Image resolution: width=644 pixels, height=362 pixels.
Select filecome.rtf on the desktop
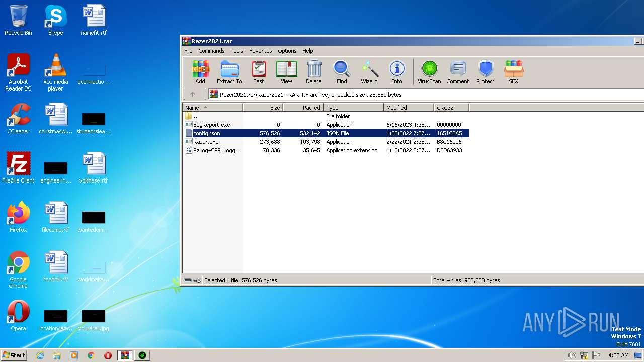[x=55, y=217]
